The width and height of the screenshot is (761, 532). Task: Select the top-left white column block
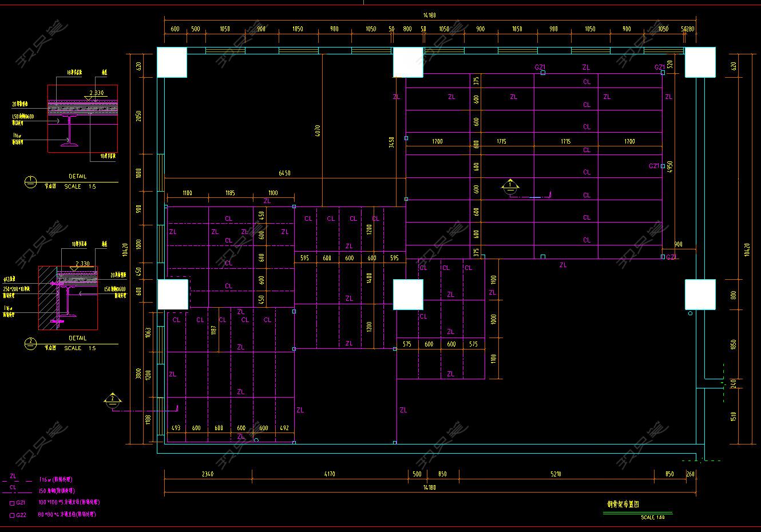[172, 62]
